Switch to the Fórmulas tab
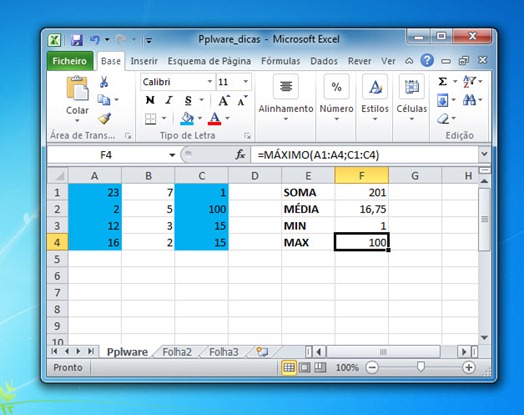The image size is (524, 415). point(280,61)
